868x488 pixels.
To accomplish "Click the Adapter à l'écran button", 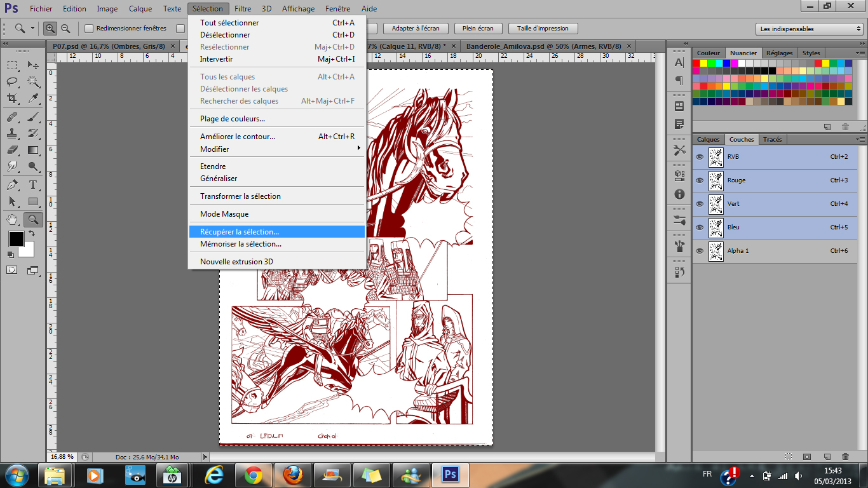I will coord(416,29).
